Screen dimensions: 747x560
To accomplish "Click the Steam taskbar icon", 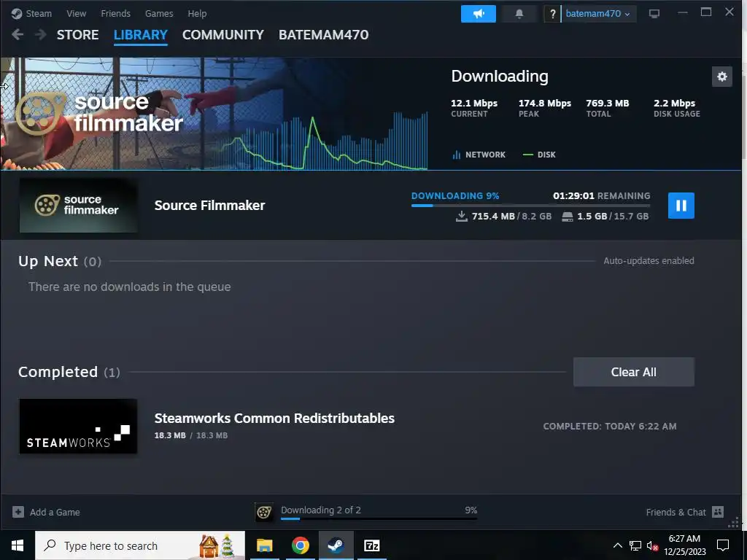I will 336,545.
